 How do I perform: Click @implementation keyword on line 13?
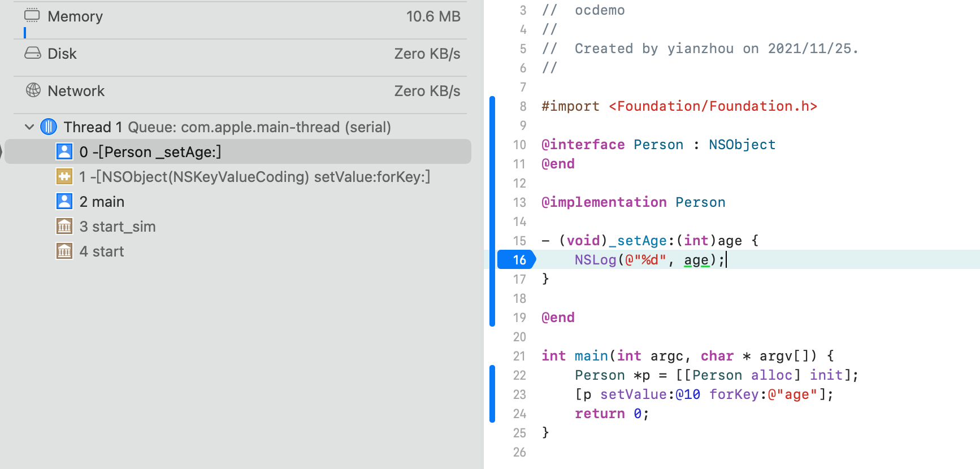click(x=604, y=202)
